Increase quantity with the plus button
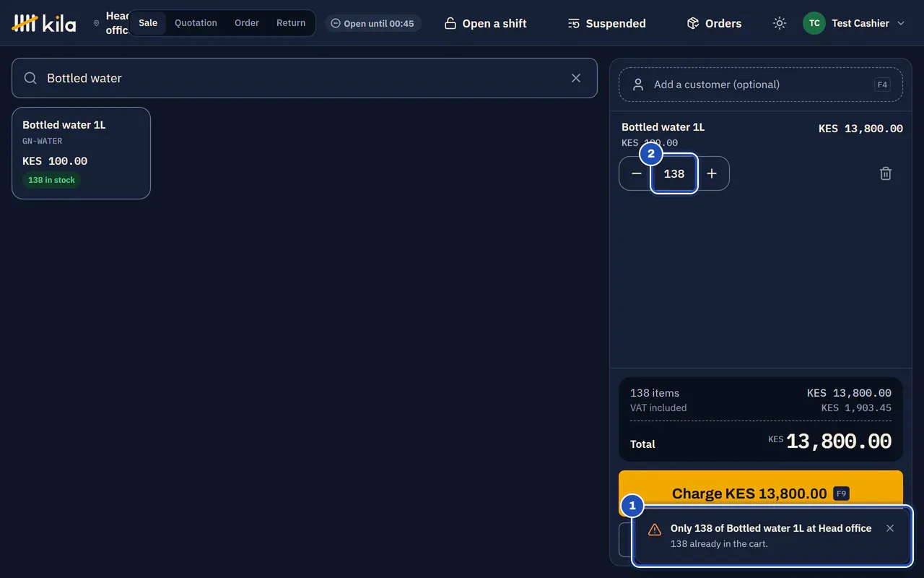This screenshot has height=578, width=924. click(x=712, y=173)
